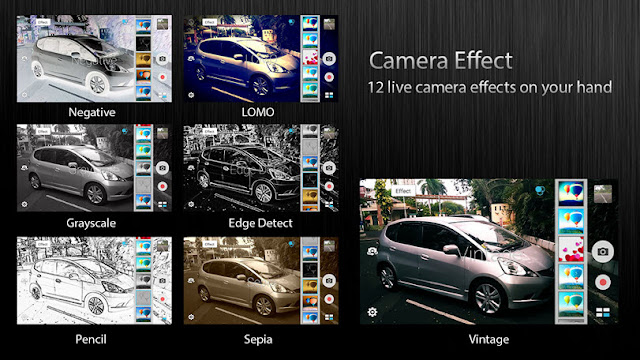Tap the Effect button in Negative preview
Image resolution: width=640 pixels, height=360 pixels.
(43, 22)
